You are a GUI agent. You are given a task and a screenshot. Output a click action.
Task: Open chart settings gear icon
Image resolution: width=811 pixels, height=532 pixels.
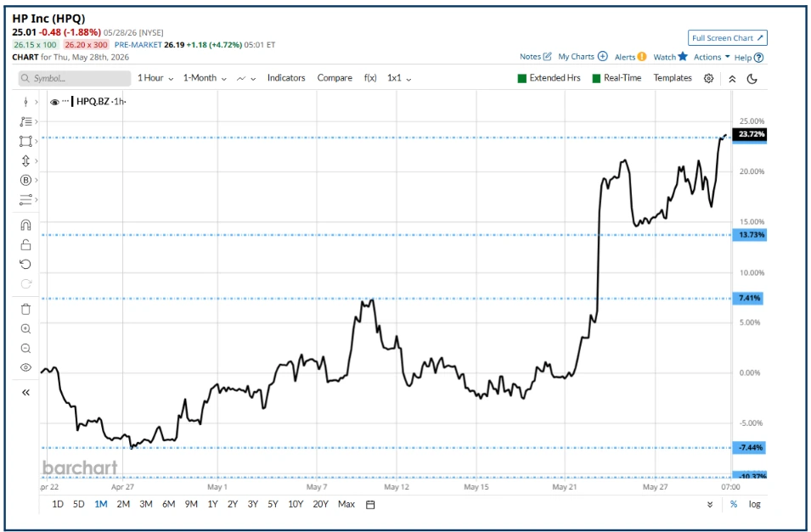[x=708, y=79]
